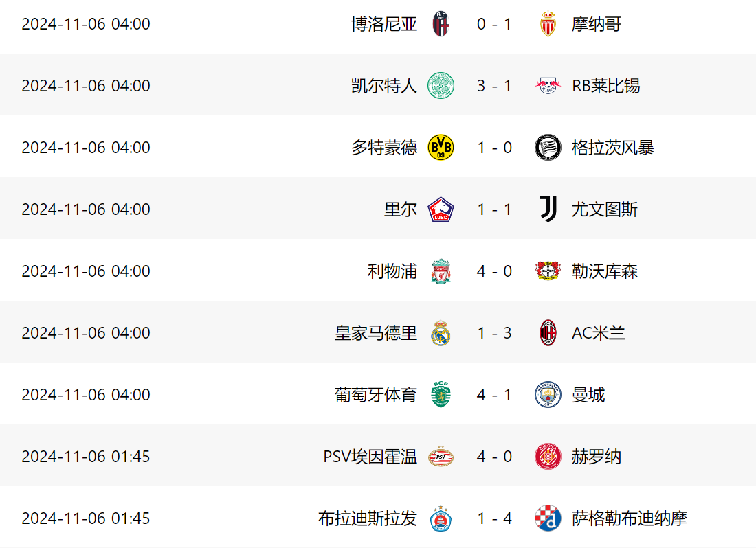This screenshot has width=756, height=548.
Task: Click the 里尔 team name
Action: 401,209
